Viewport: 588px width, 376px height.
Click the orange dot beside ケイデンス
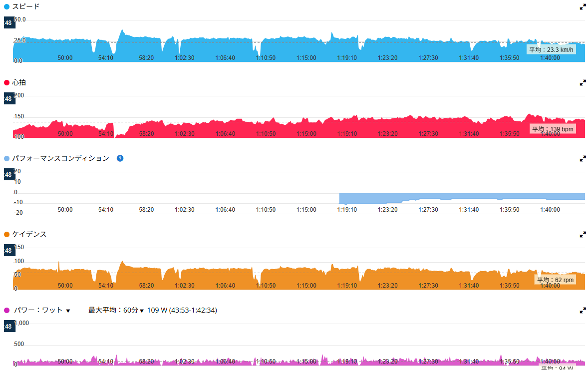tap(6, 234)
